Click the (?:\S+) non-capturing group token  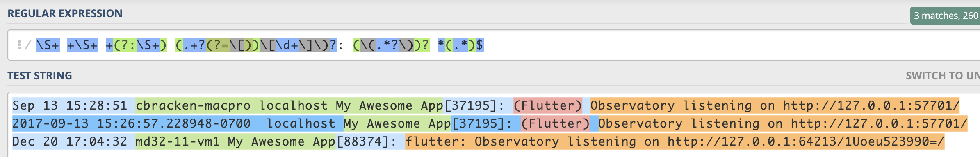pos(140,45)
